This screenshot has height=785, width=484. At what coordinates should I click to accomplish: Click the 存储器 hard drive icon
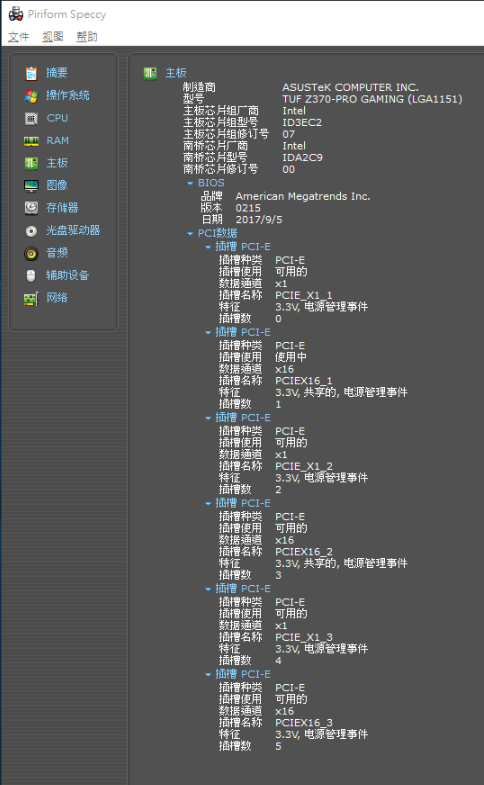point(31,208)
